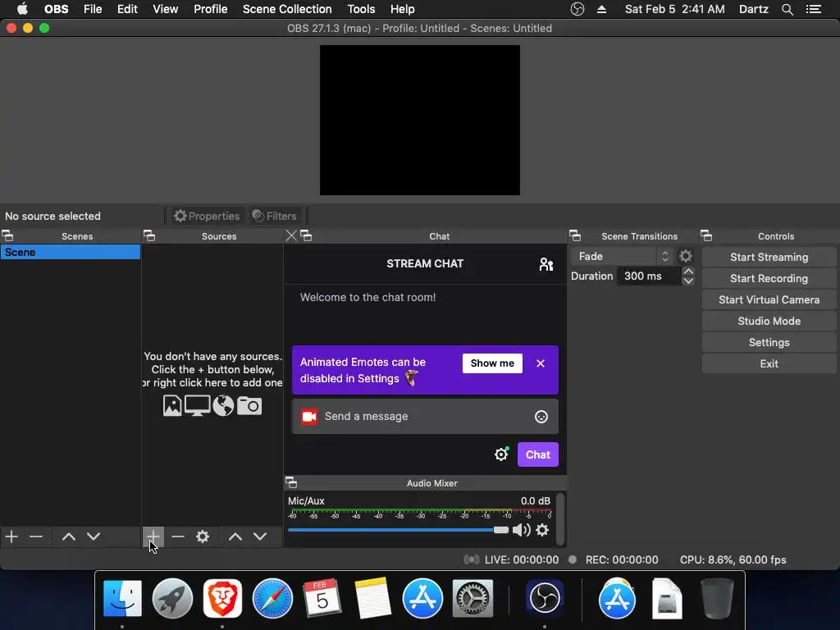Open the Scene Collection menu
Screen dimensions: 840x630
coord(287,9)
